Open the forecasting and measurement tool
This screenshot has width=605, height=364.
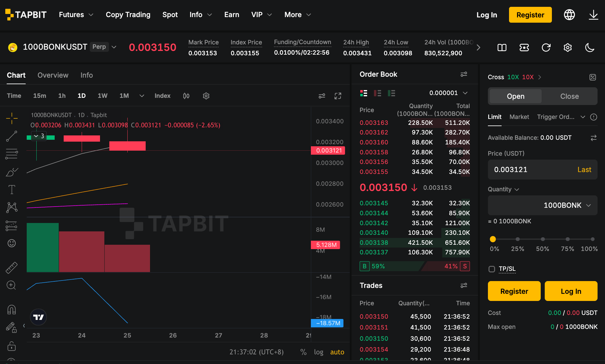(x=12, y=225)
